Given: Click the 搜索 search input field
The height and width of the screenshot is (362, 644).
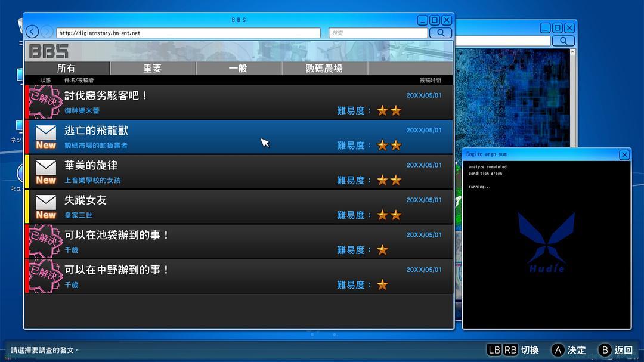Looking at the screenshot, I should tap(377, 33).
